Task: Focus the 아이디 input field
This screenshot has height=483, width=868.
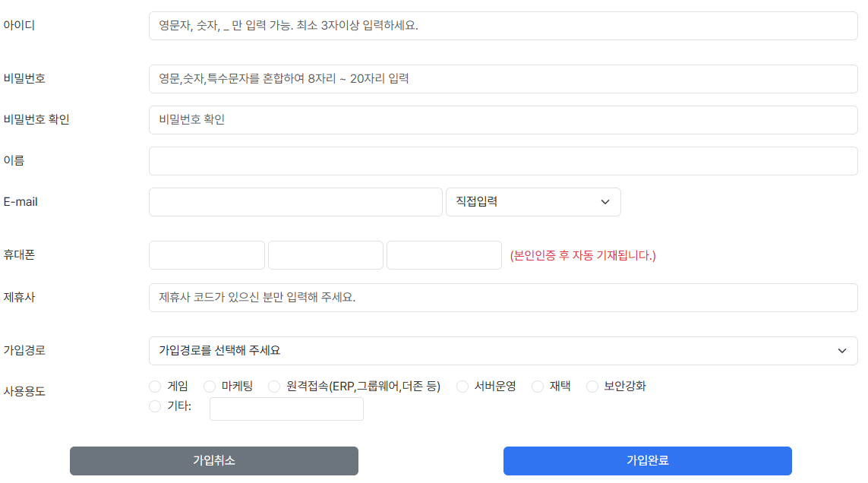Action: (503, 26)
